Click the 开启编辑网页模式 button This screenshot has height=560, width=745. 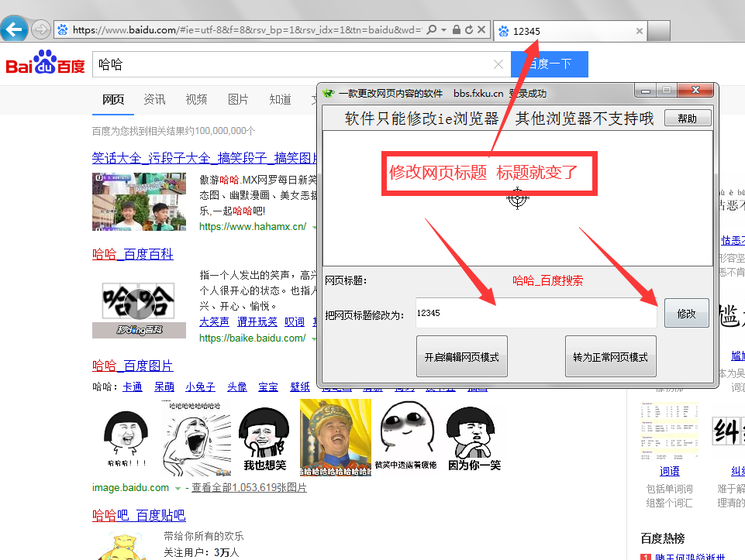point(461,357)
